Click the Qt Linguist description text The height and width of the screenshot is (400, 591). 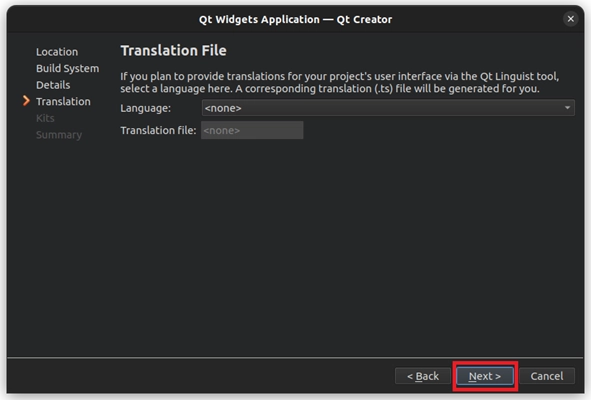click(x=339, y=82)
